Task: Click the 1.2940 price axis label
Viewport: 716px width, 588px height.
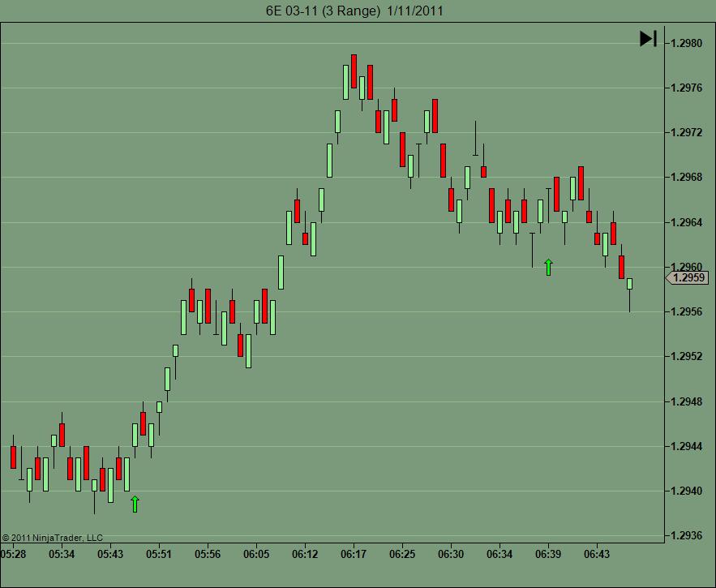Action: tap(686, 491)
